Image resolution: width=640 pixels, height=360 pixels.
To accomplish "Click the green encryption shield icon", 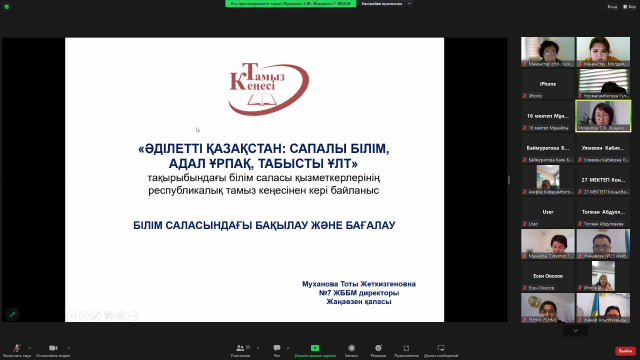I will [x=7, y=7].
